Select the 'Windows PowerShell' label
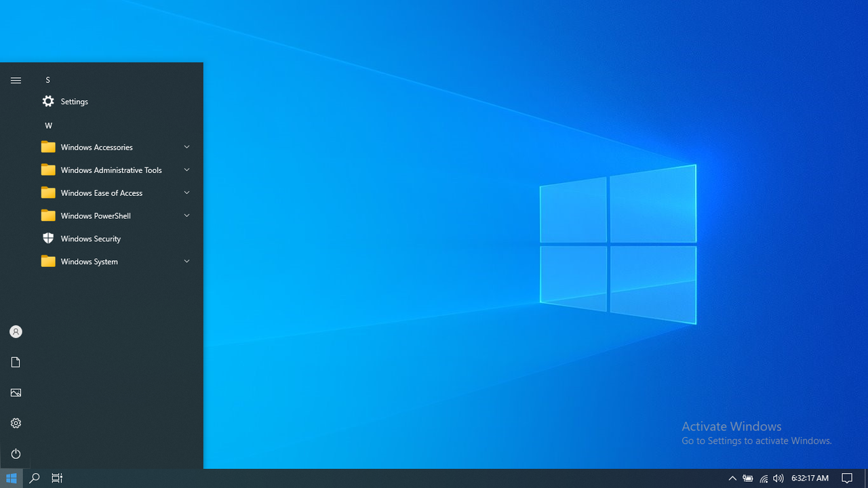Viewport: 868px width, 488px height. pos(96,216)
